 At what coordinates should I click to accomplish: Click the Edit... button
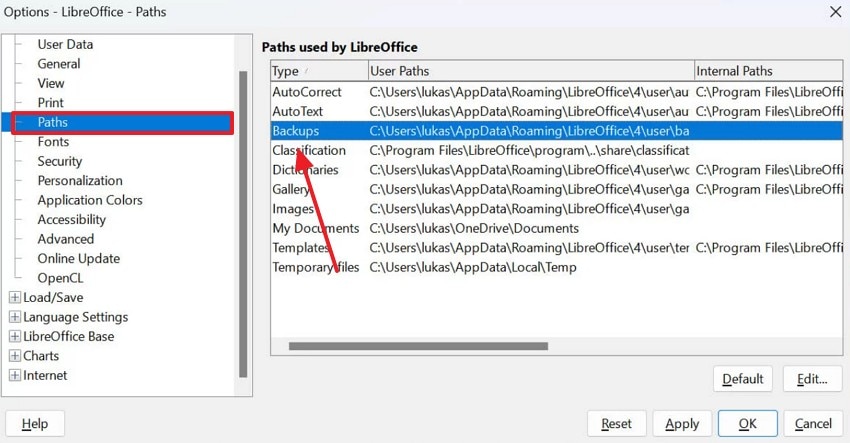[x=813, y=379]
